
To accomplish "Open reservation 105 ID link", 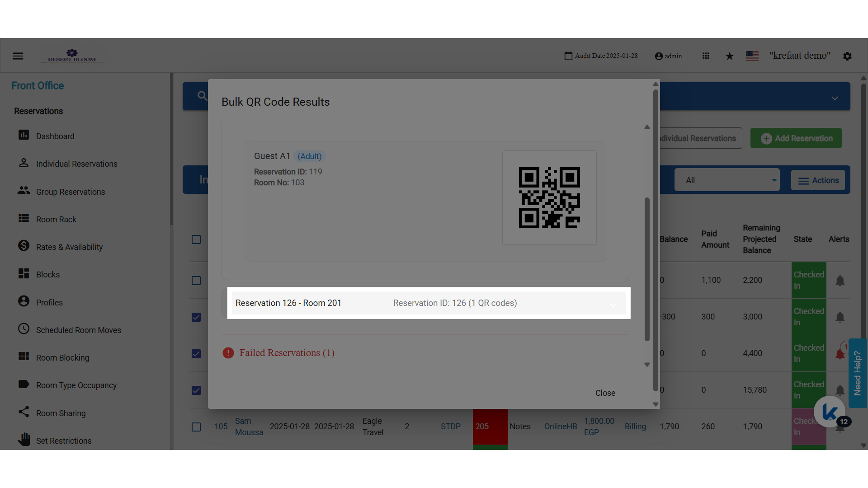I will point(221,427).
